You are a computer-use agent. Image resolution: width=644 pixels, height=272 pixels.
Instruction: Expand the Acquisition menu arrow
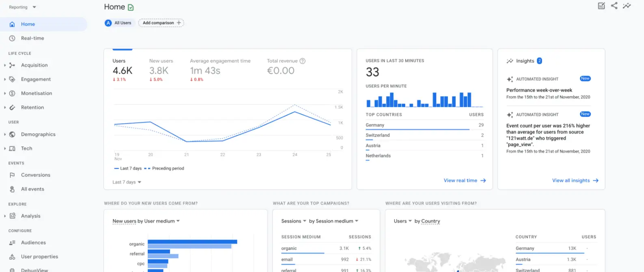point(4,65)
